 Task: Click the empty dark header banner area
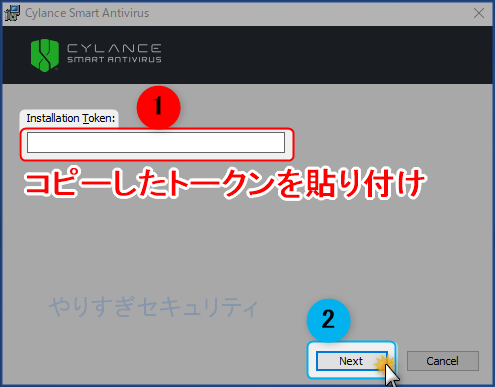click(327, 55)
